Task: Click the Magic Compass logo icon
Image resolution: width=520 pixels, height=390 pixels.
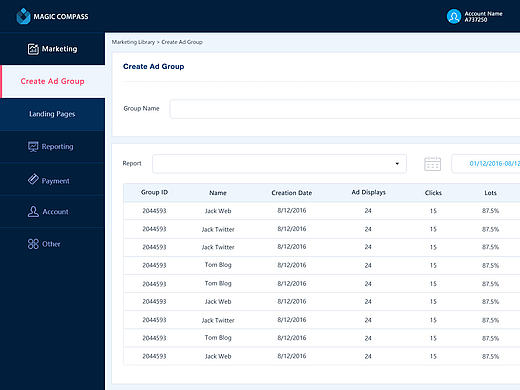Action: (x=23, y=16)
